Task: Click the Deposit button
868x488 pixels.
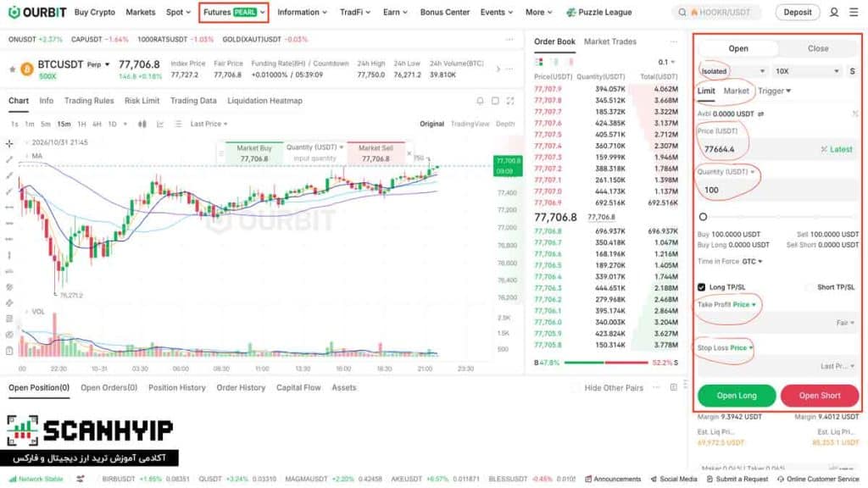Action: click(798, 12)
